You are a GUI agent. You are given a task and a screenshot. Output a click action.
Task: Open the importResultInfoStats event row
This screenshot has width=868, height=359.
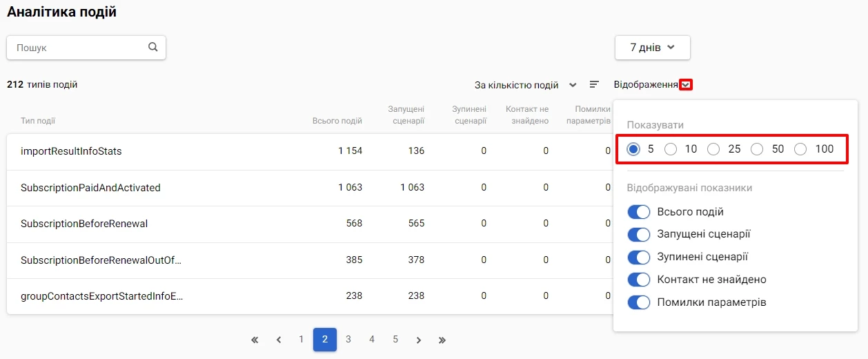coord(309,151)
